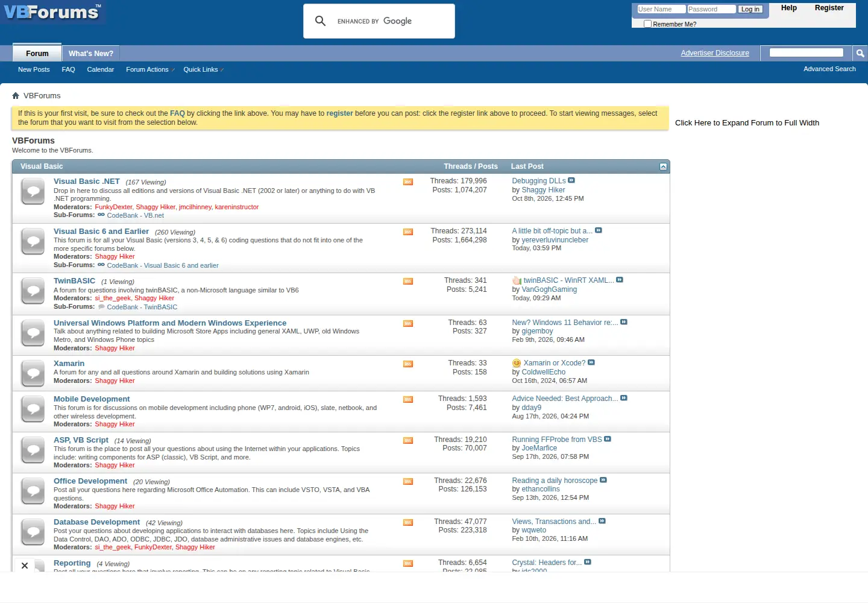Open the Advertiser Disclosure link
Viewport: 868px width, 603px height.
tap(715, 53)
